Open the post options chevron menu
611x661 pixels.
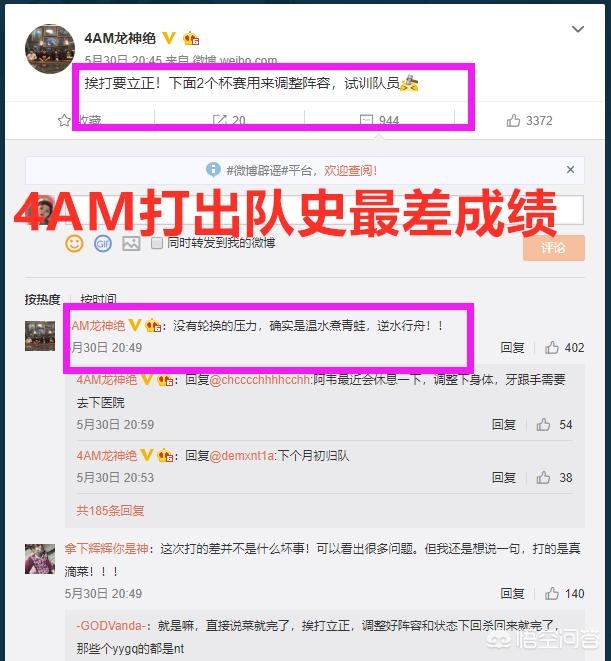[x=577, y=29]
